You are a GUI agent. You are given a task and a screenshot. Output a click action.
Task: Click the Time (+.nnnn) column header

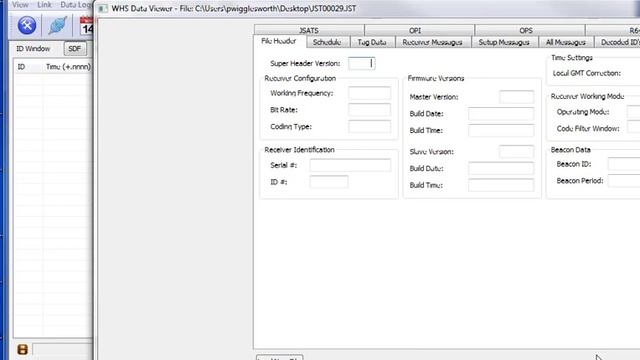coord(68,67)
